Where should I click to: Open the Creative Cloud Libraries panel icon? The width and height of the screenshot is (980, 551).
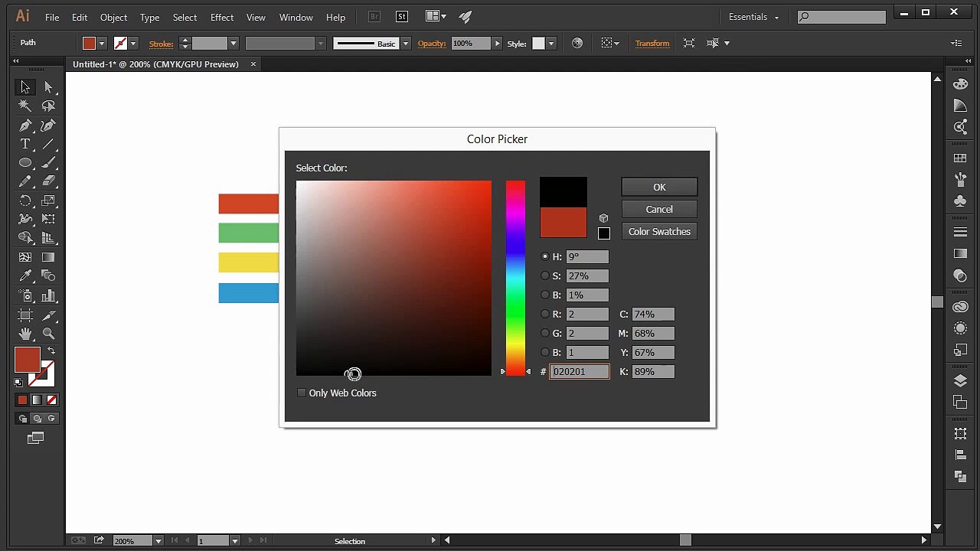(960, 306)
